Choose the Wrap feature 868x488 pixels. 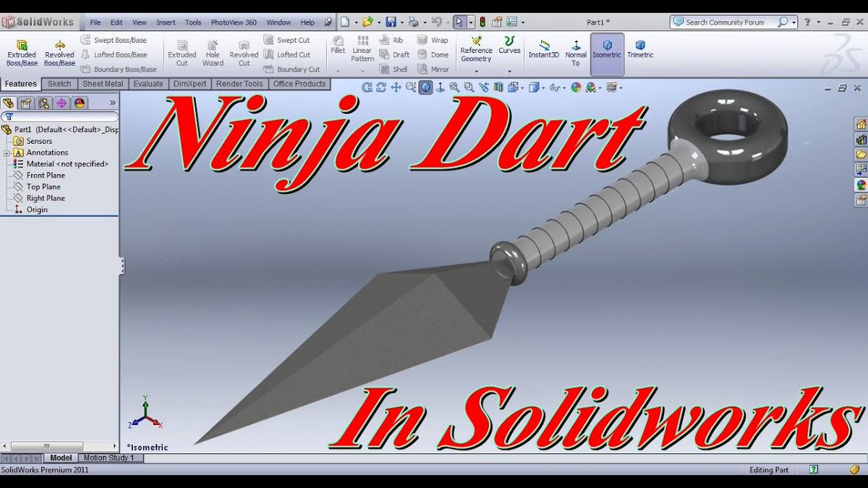pos(433,40)
